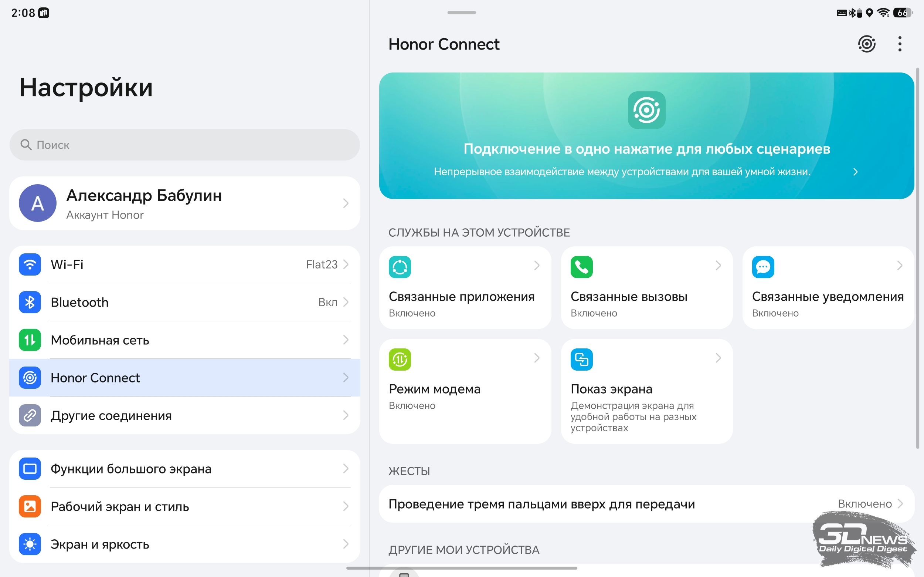Select Wi-Fi in the settings list

[184, 264]
